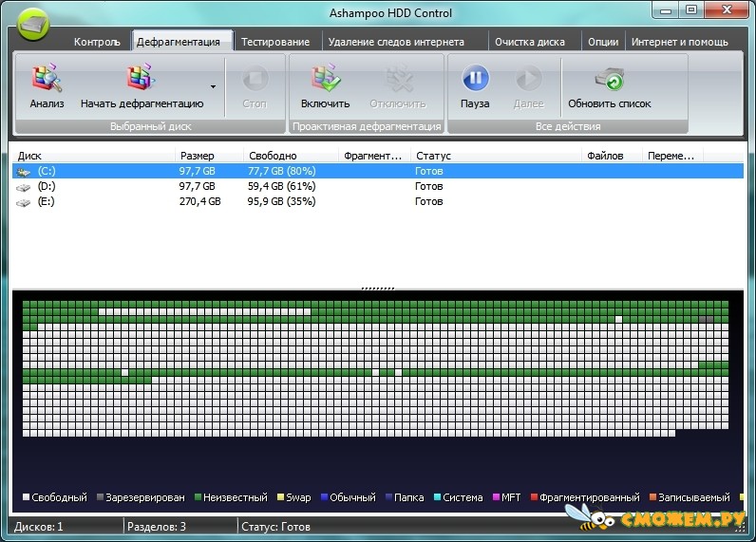Viewport: 756px width, 542px height.
Task: Click the Обычный blue legend swatch
Action: [324, 496]
